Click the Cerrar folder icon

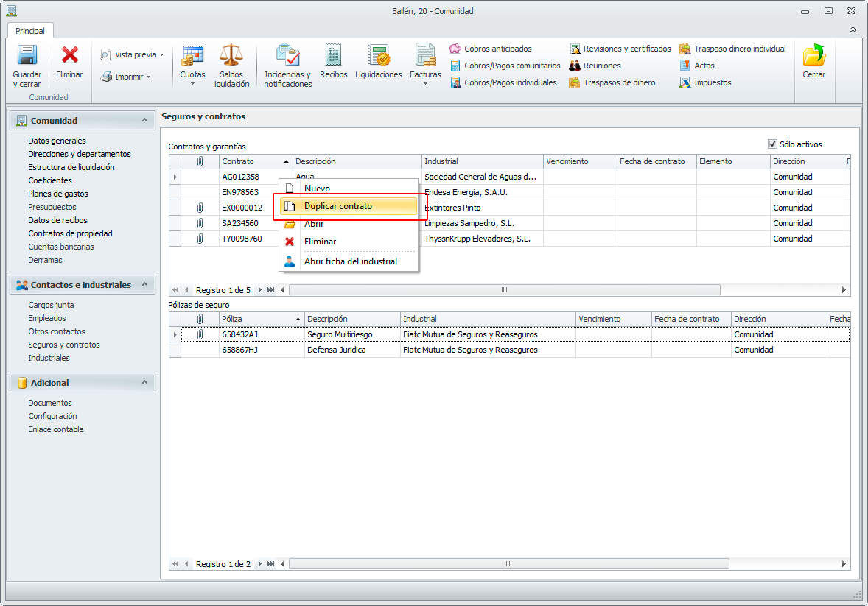(x=813, y=55)
